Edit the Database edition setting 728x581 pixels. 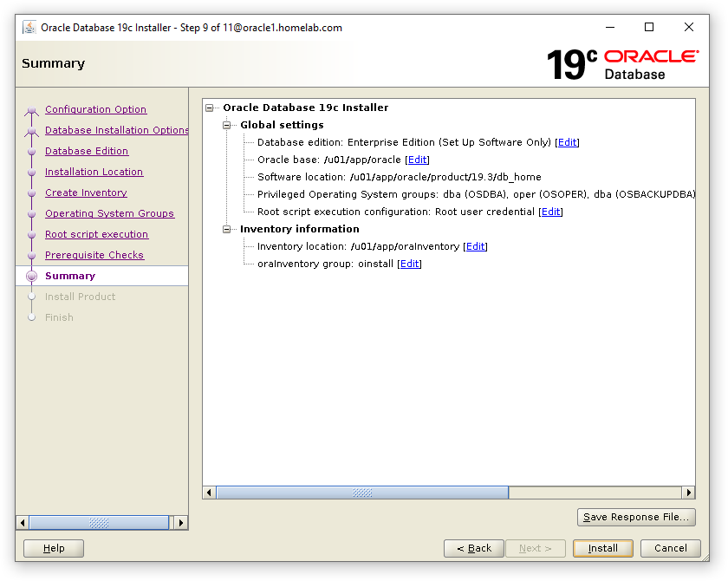(x=567, y=142)
